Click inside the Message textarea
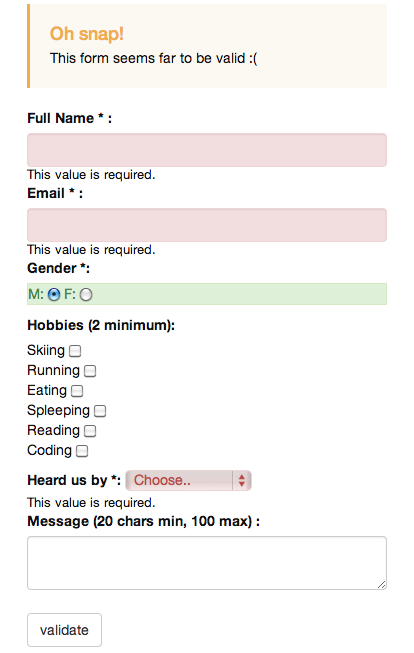 (207, 563)
